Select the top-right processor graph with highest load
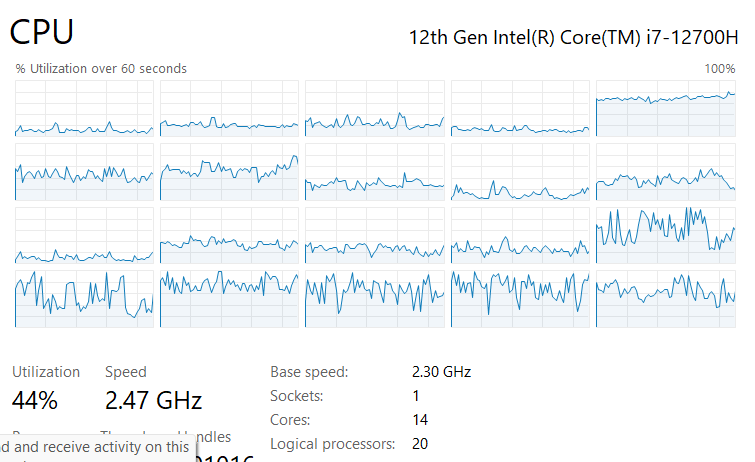The height and width of the screenshot is (462, 755). pyautogui.click(x=665, y=109)
